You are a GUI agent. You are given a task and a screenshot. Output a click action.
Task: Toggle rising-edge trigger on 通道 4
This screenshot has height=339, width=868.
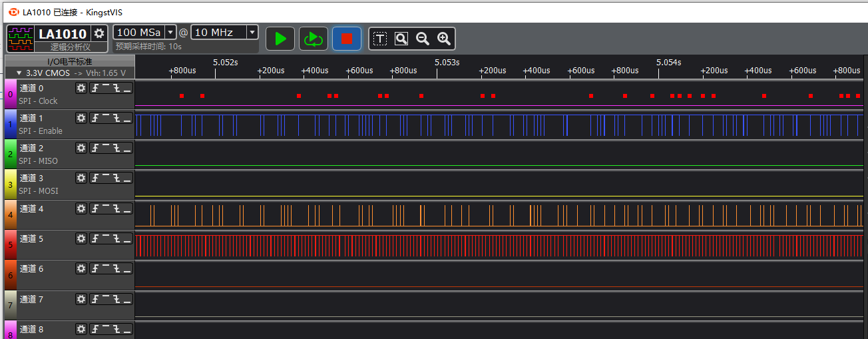95,208
